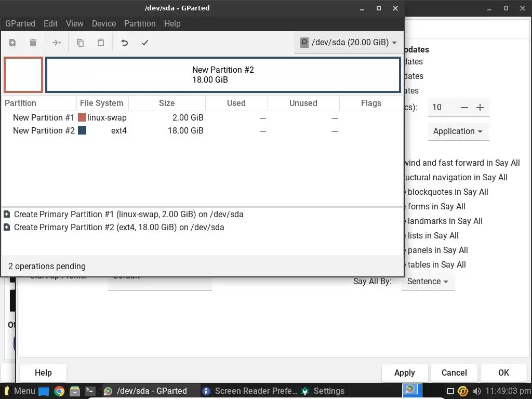Click the Size column header
This screenshot has width=532, height=399.
[x=167, y=103]
